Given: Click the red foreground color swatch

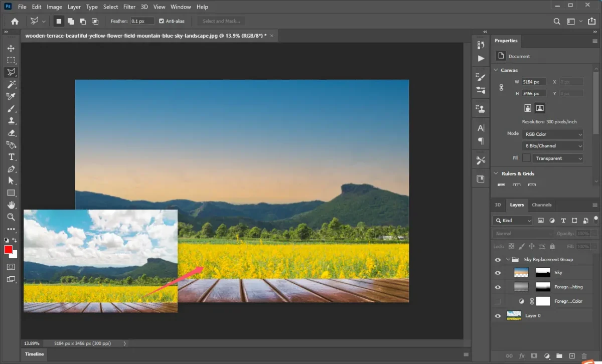Looking at the screenshot, I should tap(9, 250).
